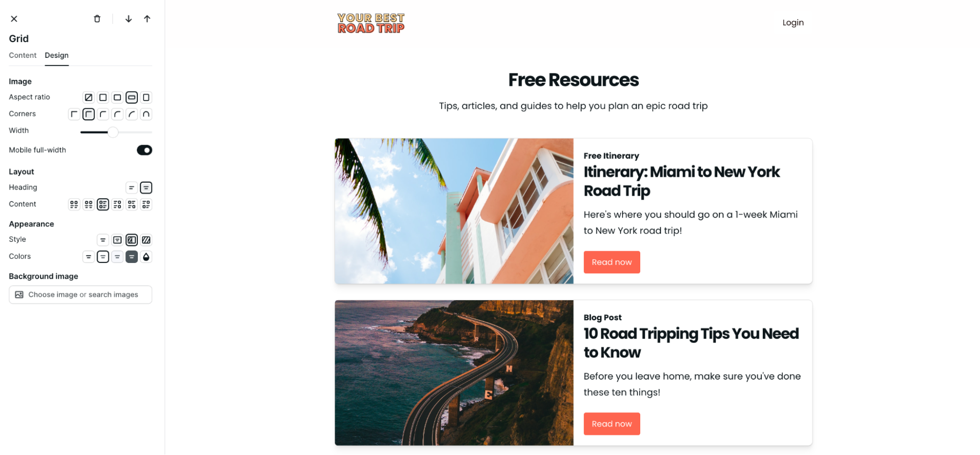
Task: Click Read now for Miami itinerary
Action: 612,262
